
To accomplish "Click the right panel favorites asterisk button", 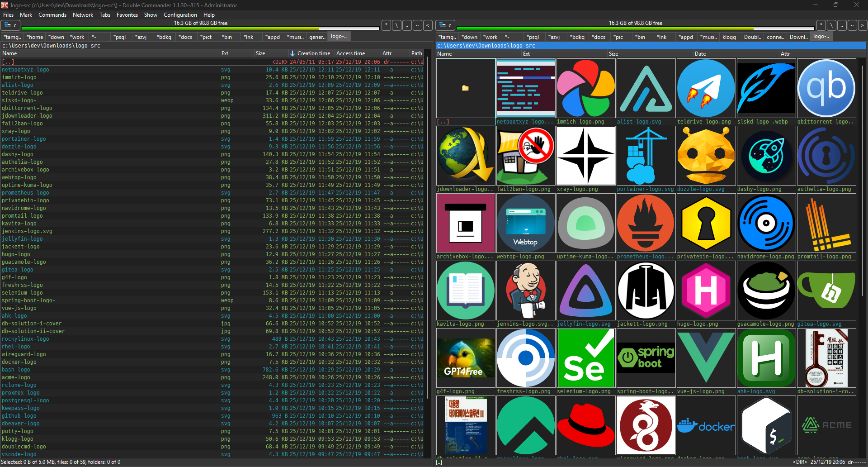I will (x=821, y=25).
